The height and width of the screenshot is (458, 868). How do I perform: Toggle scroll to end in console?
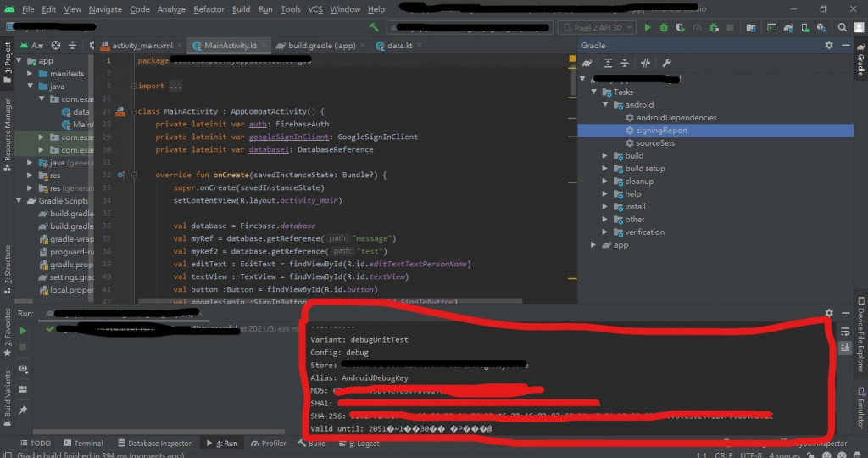point(845,348)
